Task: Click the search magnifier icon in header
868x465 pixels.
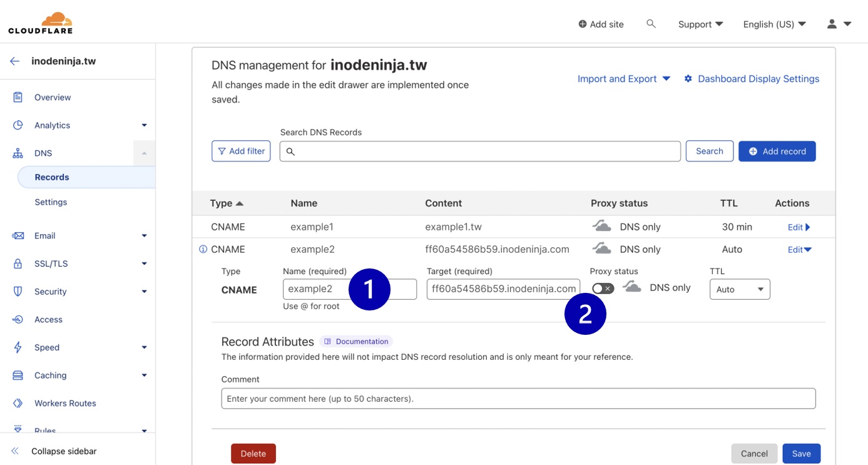Action: [651, 24]
